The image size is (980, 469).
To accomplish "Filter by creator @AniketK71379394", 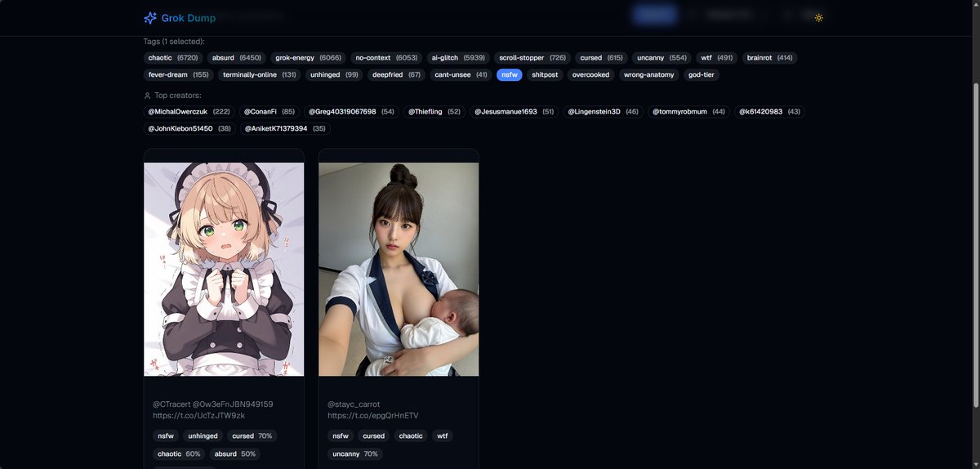I will pyautogui.click(x=285, y=128).
